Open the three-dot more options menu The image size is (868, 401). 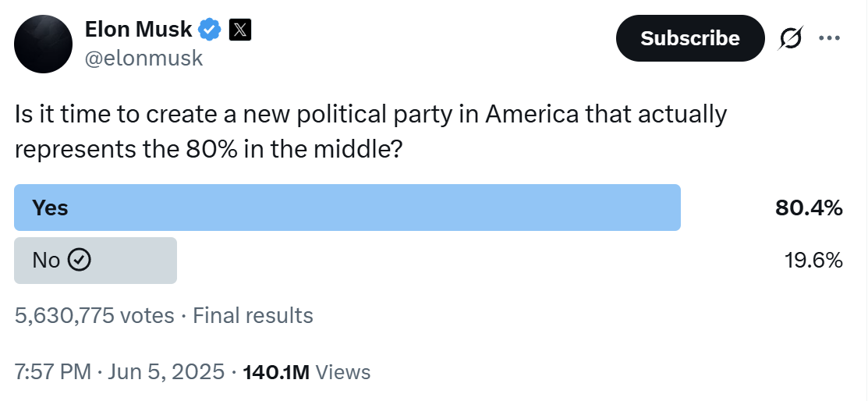coord(829,38)
